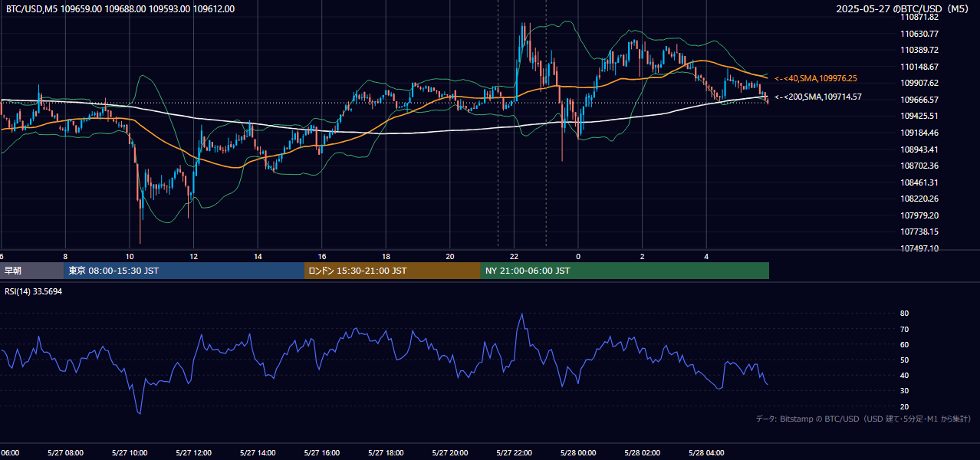Click hour label 14 under price chart
980x460 pixels.
click(x=258, y=257)
